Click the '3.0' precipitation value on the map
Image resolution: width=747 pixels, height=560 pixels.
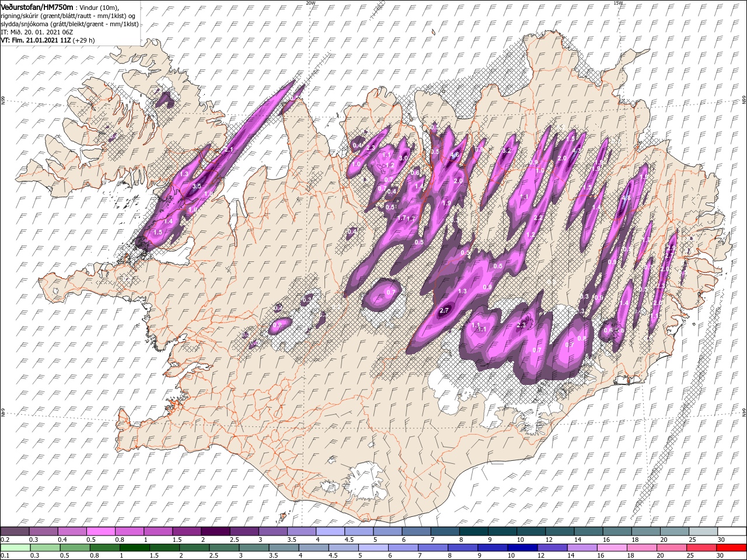click(403, 158)
